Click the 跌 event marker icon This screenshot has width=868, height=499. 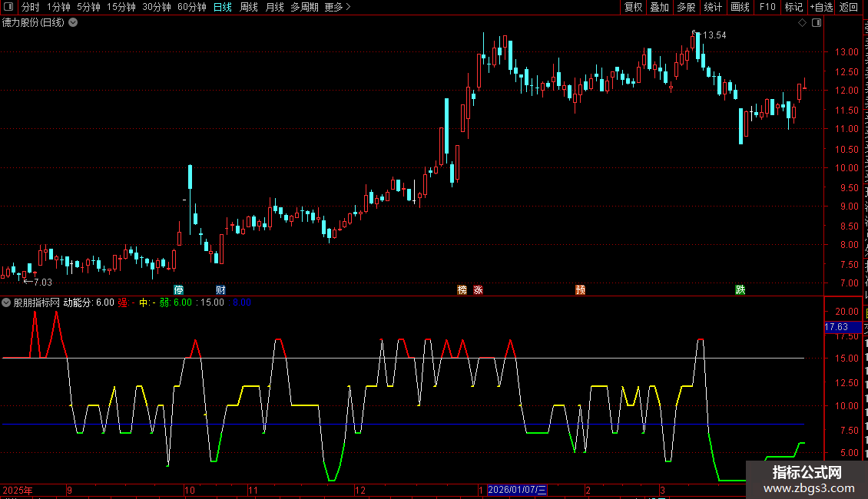740,290
